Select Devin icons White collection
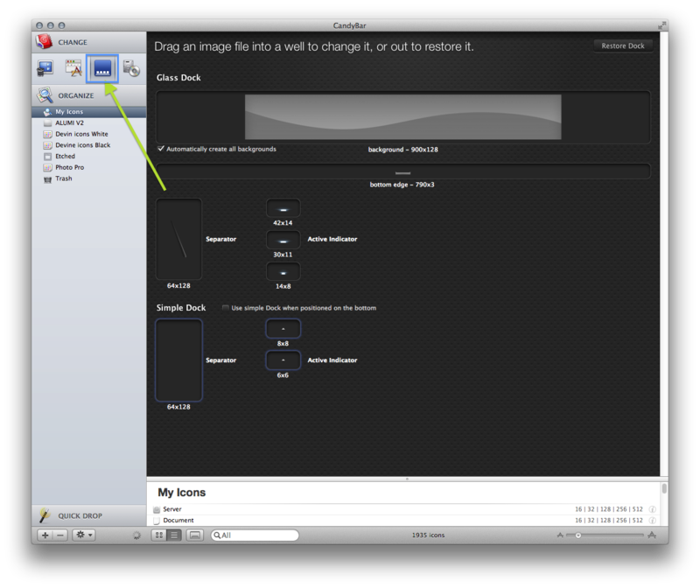The width and height of the screenshot is (700, 588). tap(89, 134)
